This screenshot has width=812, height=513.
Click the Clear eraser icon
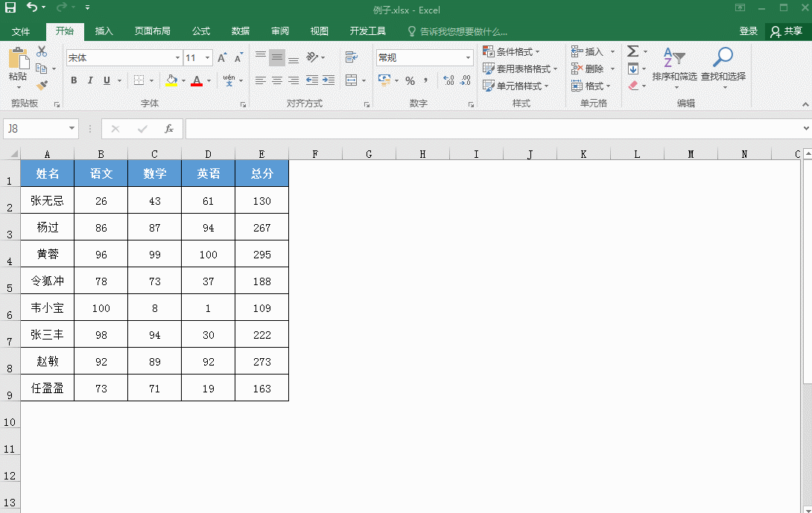coord(632,86)
